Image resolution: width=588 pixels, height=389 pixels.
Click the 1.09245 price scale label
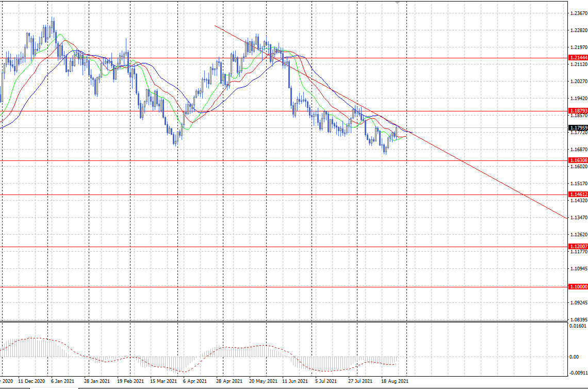click(x=579, y=303)
